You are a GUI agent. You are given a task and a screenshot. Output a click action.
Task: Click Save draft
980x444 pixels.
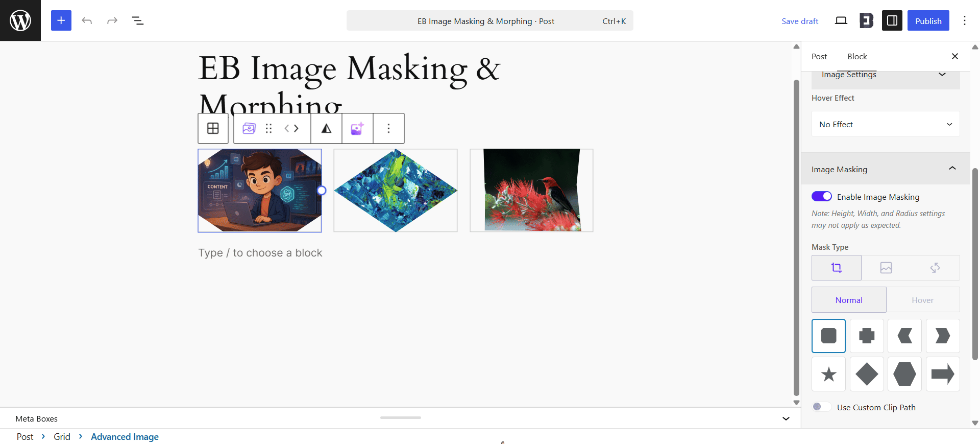click(x=800, y=21)
